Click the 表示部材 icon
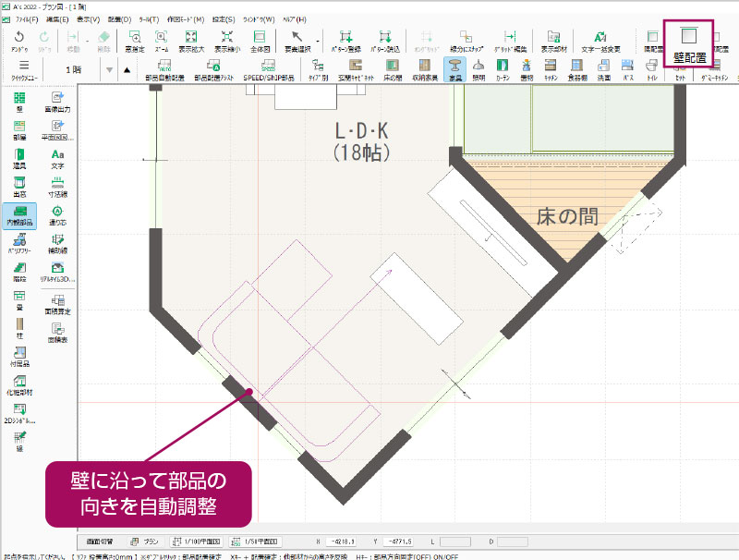Screen dimensions: 739x560 (553, 41)
